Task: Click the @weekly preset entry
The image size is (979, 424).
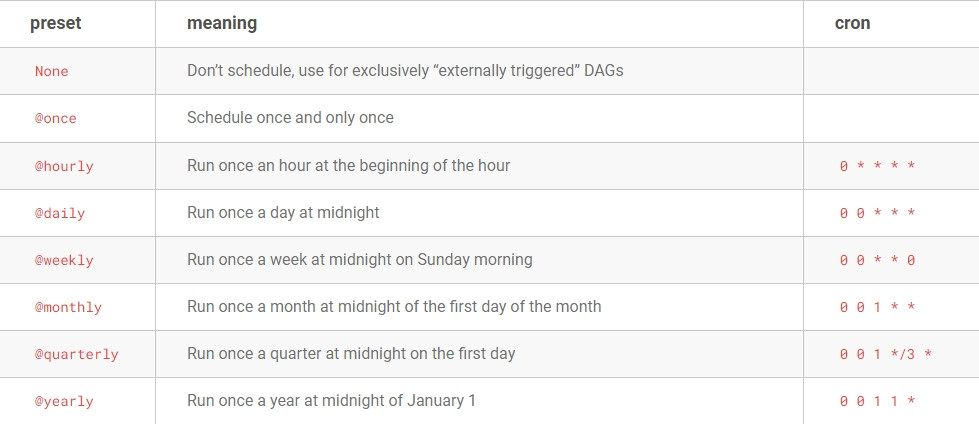Action: click(x=64, y=260)
